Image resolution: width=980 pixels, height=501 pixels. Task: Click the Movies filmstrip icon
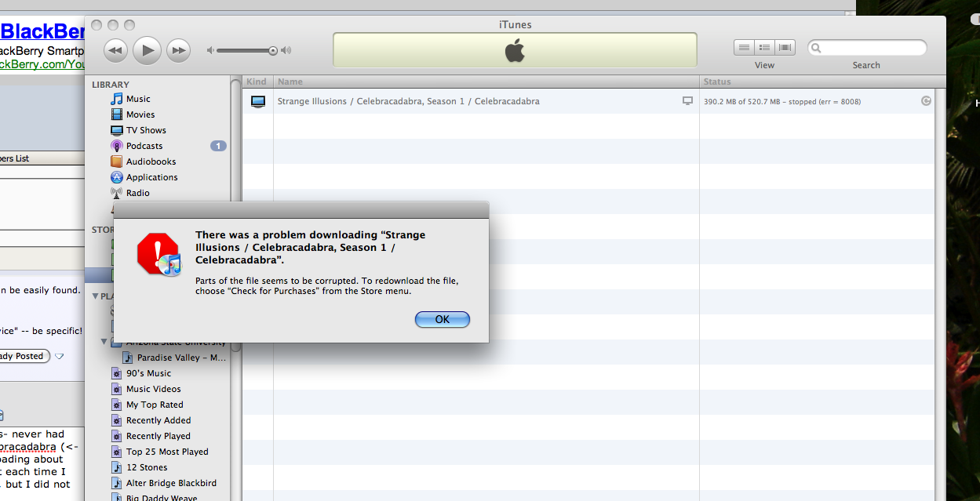coord(117,114)
